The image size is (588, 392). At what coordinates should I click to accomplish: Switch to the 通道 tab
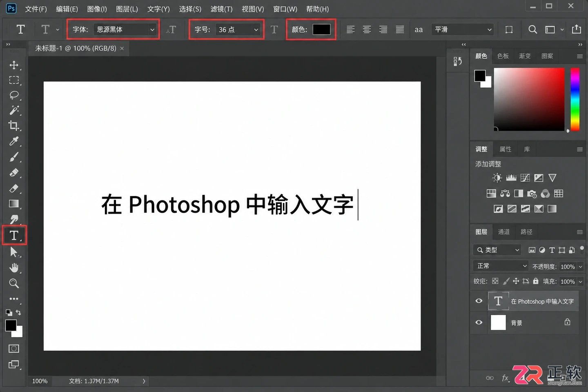point(504,232)
